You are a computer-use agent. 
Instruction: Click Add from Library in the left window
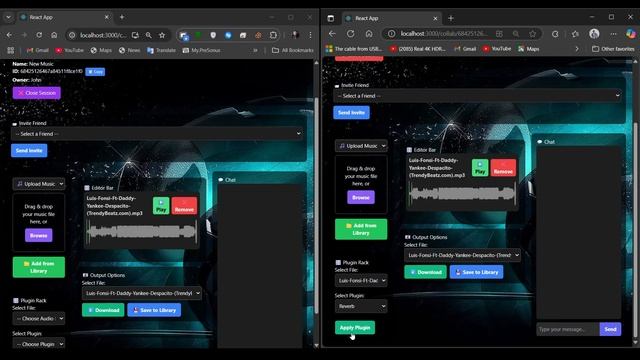(x=39, y=267)
